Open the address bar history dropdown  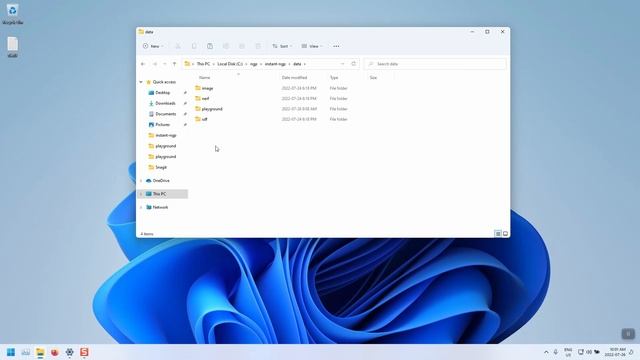coord(342,64)
